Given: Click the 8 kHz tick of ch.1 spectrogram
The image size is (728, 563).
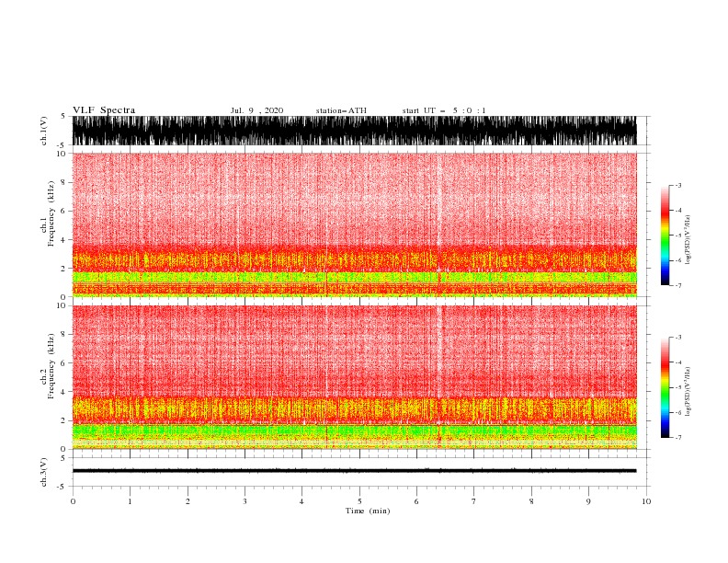Looking at the screenshot, I should pos(63,182).
